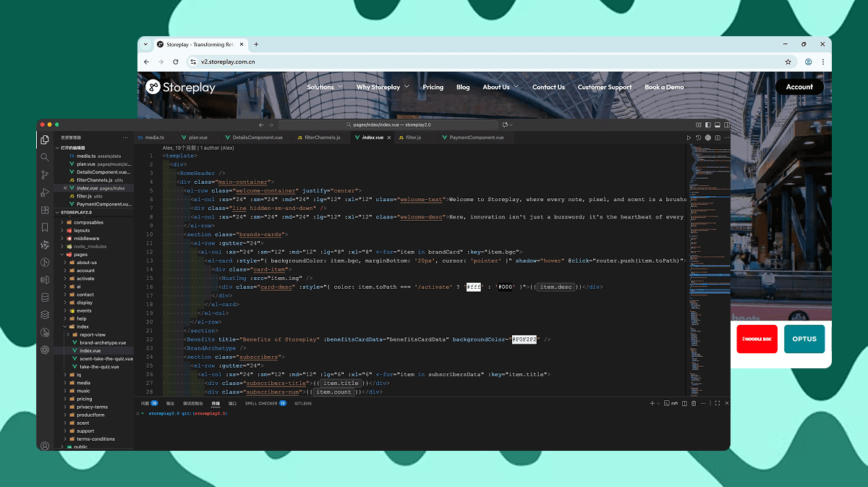This screenshot has width=868, height=487.
Task: Expand the composables folder in Explorer
Action: 88,222
